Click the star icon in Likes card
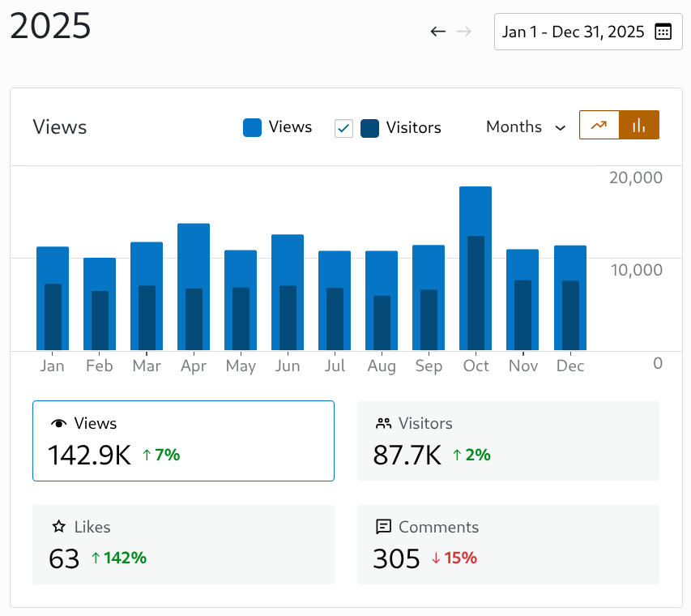 pyautogui.click(x=58, y=527)
